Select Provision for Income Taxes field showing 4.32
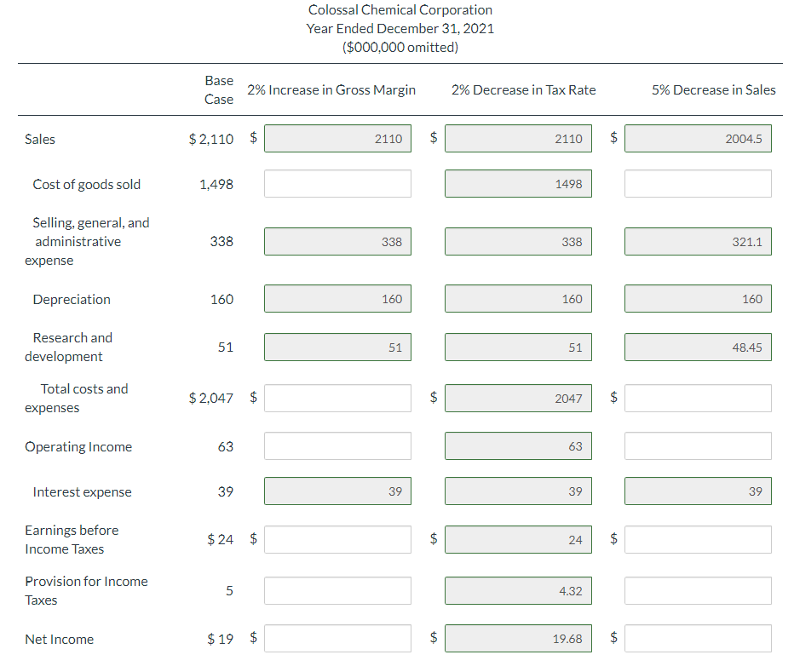 coord(518,590)
